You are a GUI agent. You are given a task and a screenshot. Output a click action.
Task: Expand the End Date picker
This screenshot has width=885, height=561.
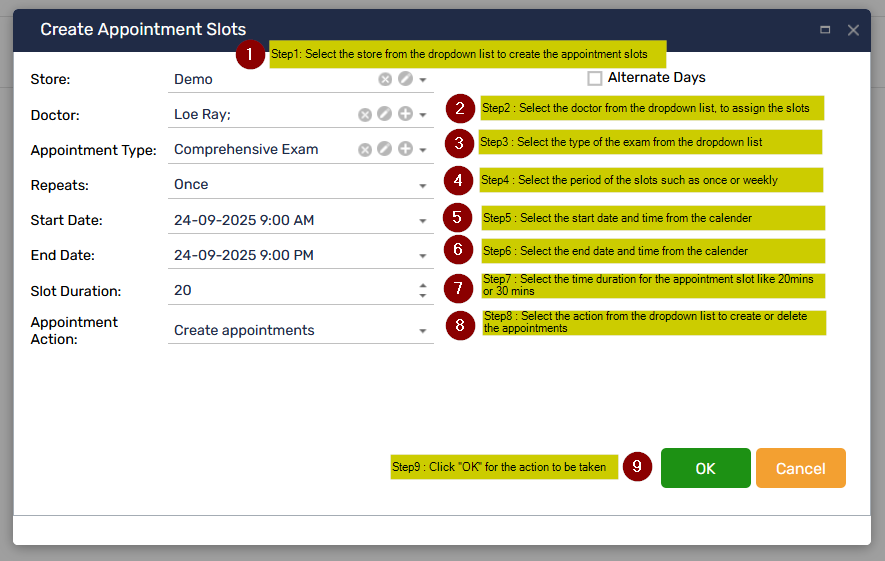pos(423,256)
